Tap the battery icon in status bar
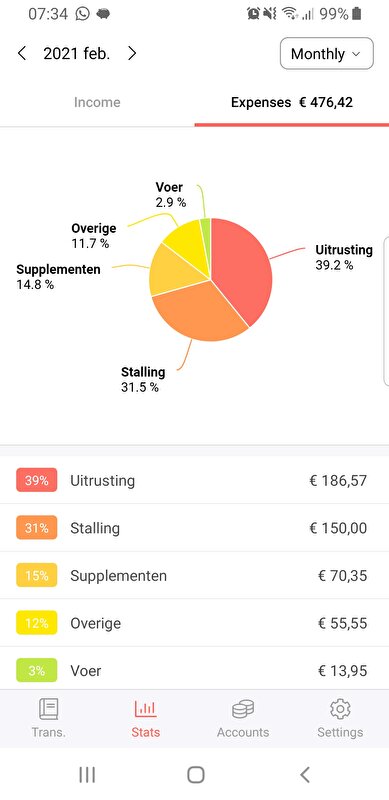 pyautogui.click(x=356, y=14)
